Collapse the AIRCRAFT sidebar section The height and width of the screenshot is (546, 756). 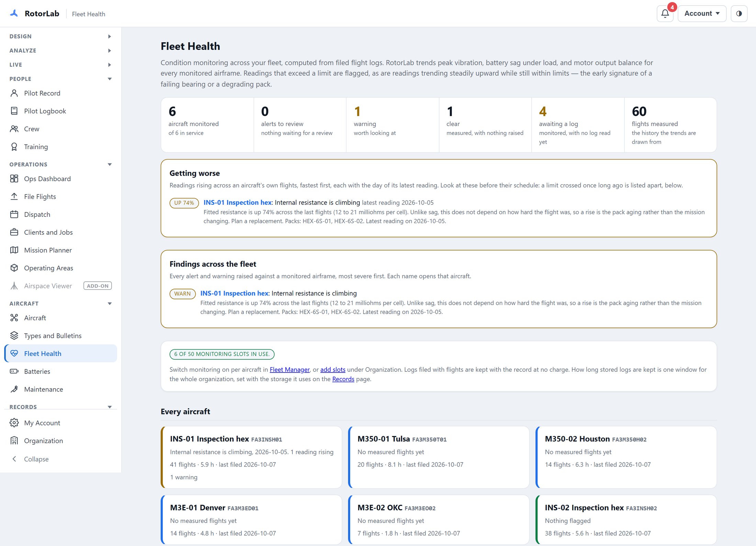[60, 303]
